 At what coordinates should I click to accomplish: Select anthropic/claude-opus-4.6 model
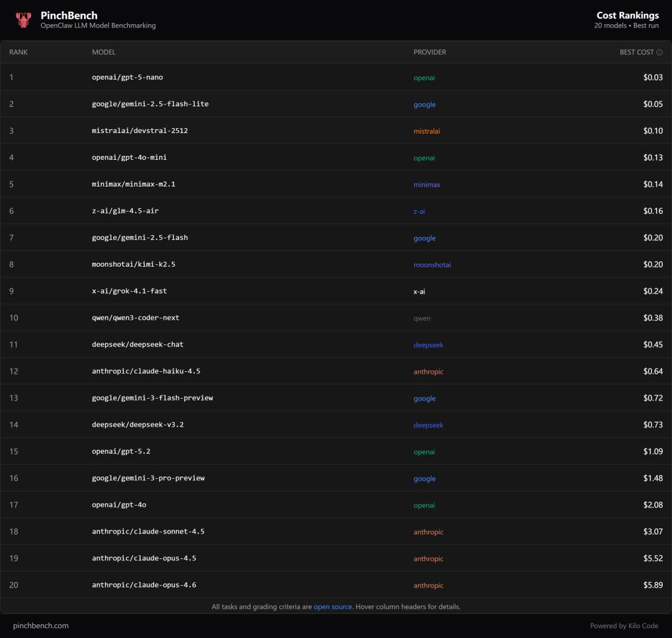click(144, 585)
